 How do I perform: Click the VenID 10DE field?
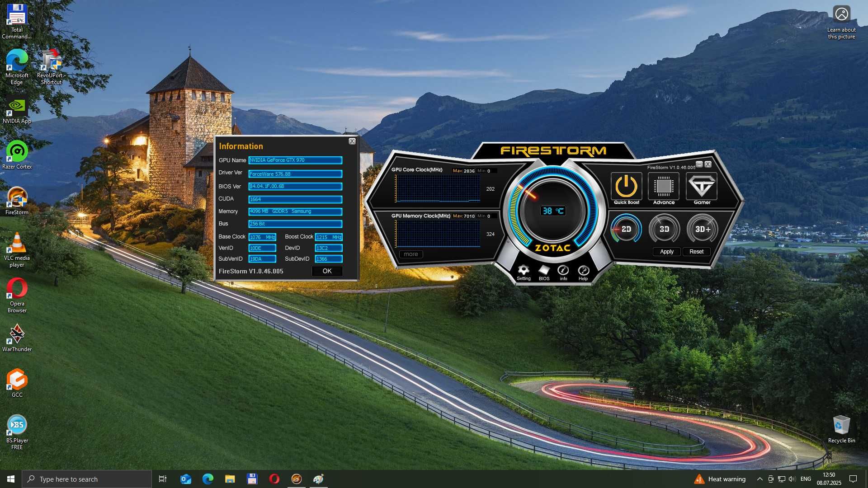click(262, 248)
